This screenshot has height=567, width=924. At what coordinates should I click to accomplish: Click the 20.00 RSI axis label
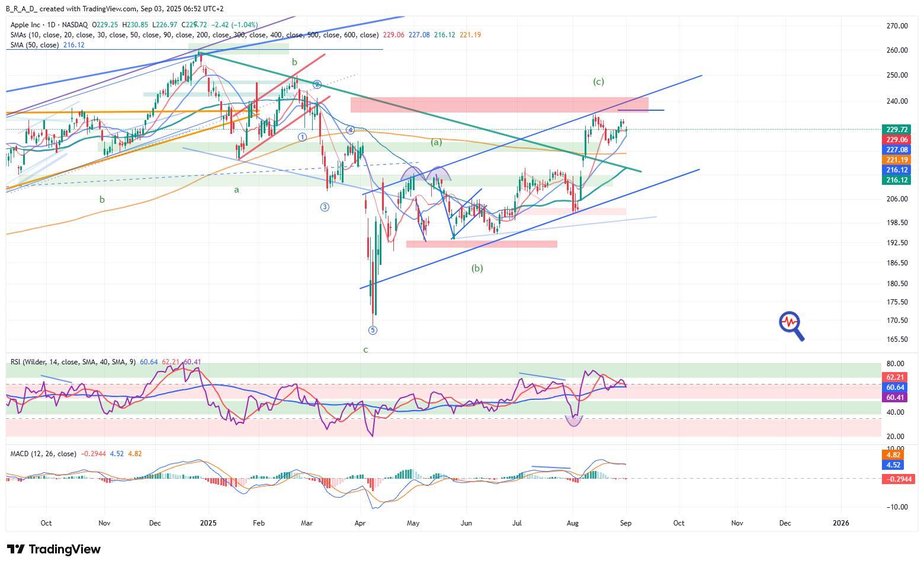point(895,437)
